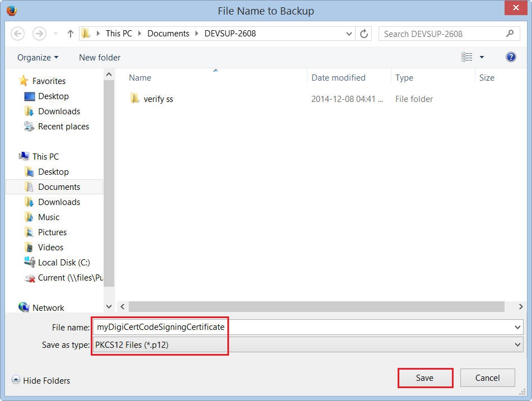This screenshot has height=401, width=532.
Task: Collapse the dialog with Hide Folders
Action: point(41,381)
